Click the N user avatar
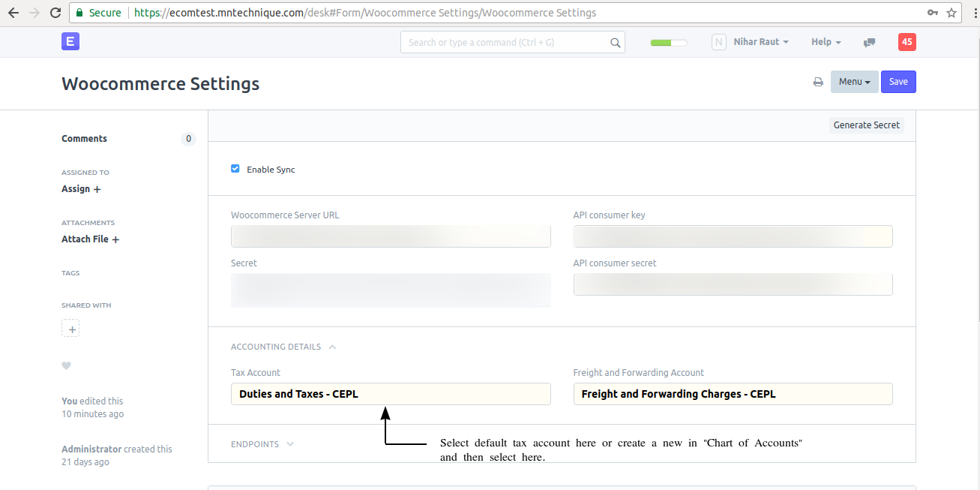Image resolution: width=980 pixels, height=490 pixels. click(719, 42)
